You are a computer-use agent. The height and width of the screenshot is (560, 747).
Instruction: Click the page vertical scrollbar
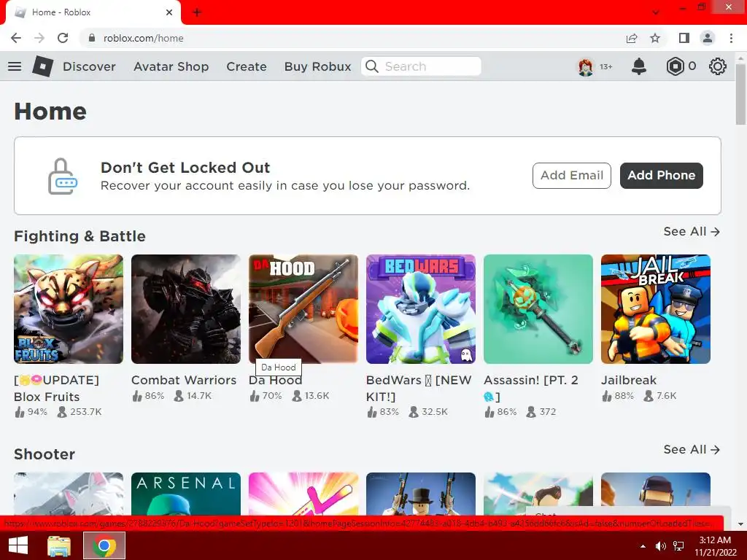coord(741,93)
